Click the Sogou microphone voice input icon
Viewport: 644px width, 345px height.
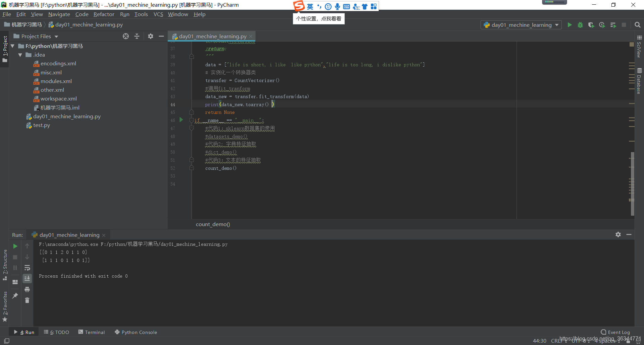point(337,6)
